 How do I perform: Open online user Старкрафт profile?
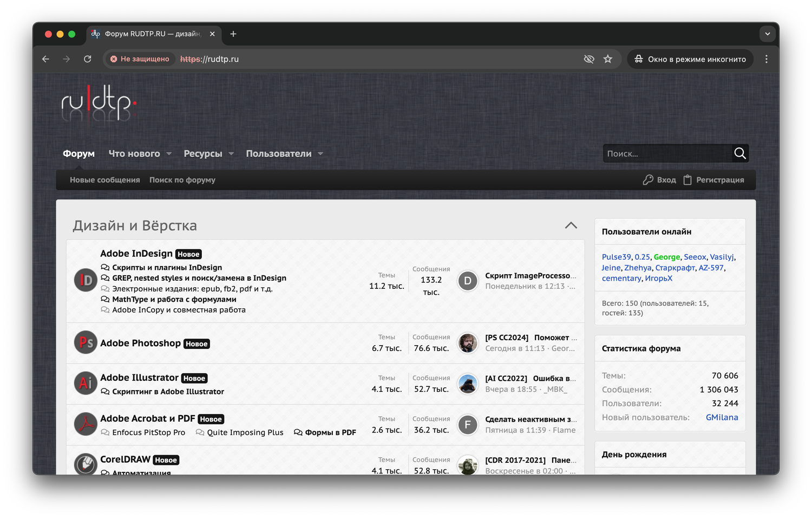(675, 268)
